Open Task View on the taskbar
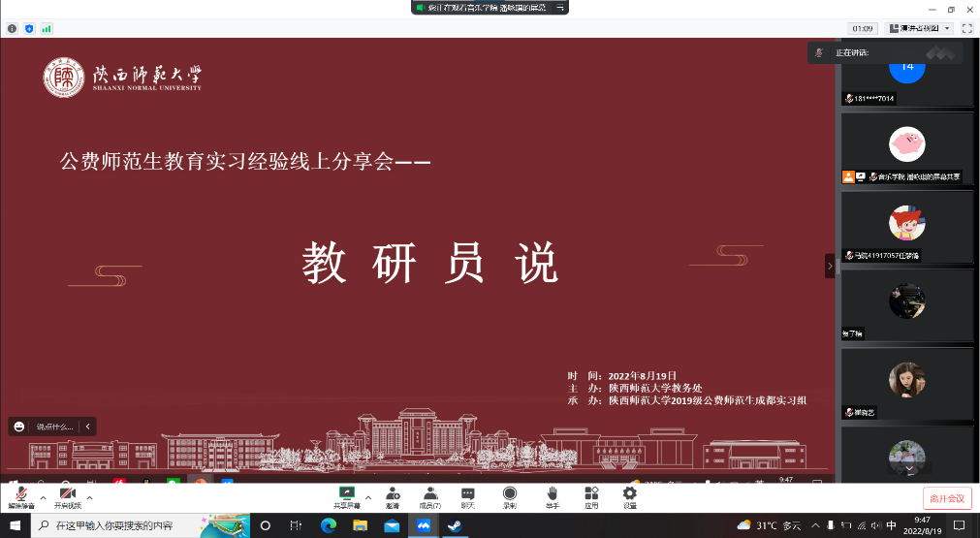 coord(297,525)
